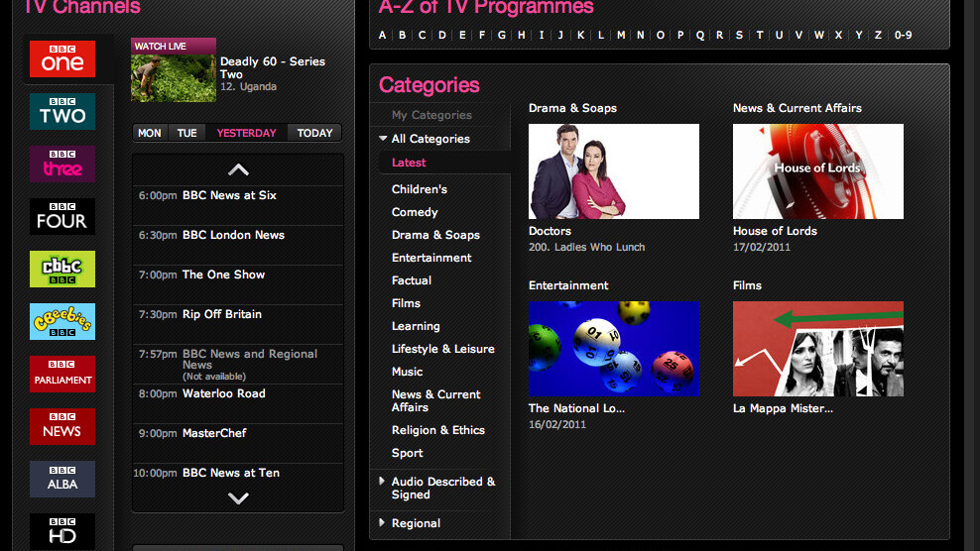Open The National Lo... title link
Image resolution: width=980 pixels, height=551 pixels.
(576, 408)
